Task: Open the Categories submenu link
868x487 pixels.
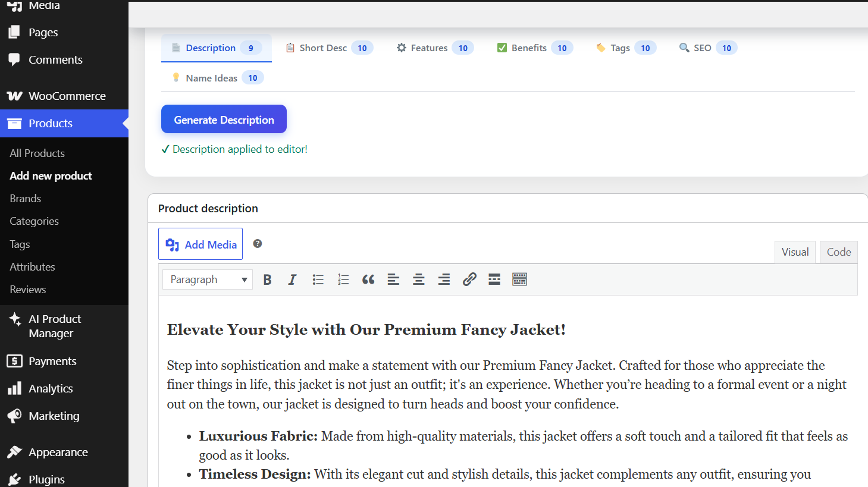Action: [34, 221]
